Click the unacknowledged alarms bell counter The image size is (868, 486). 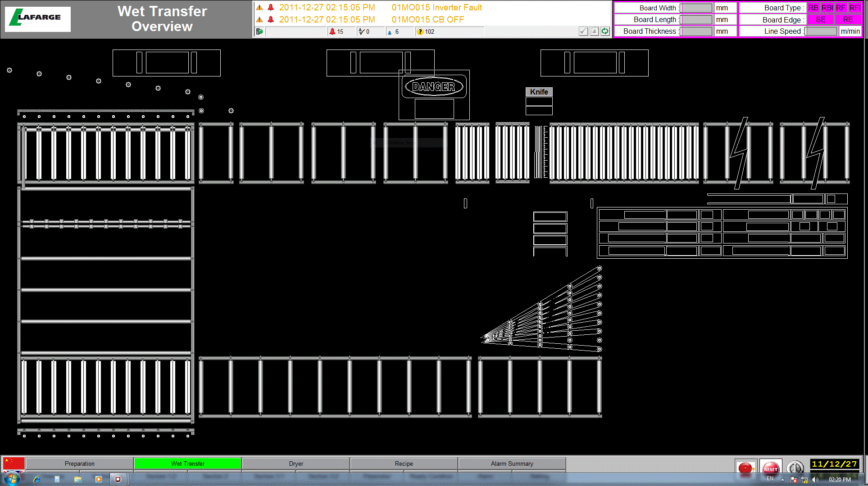(336, 31)
